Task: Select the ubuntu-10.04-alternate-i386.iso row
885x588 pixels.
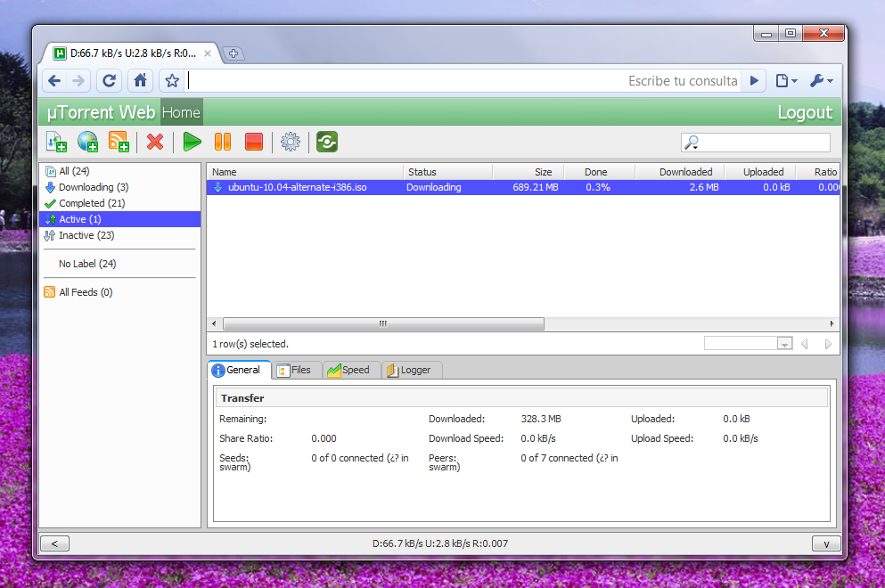Action: point(523,187)
